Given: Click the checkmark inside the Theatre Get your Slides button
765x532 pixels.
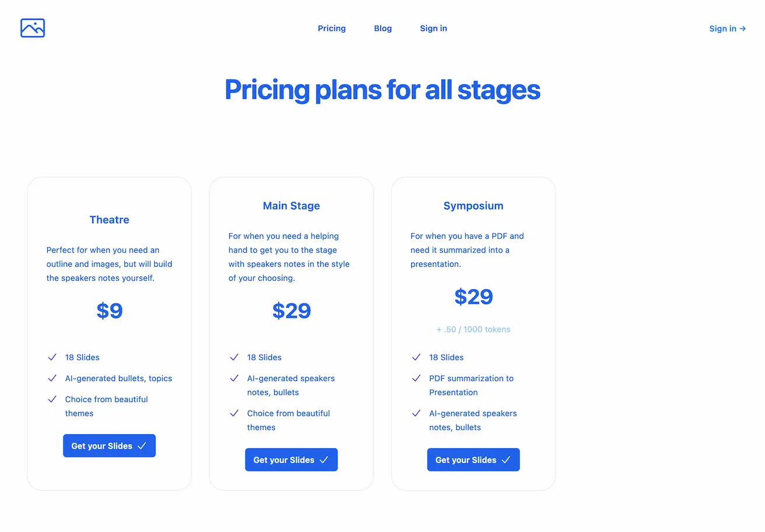Looking at the screenshot, I should pos(142,445).
